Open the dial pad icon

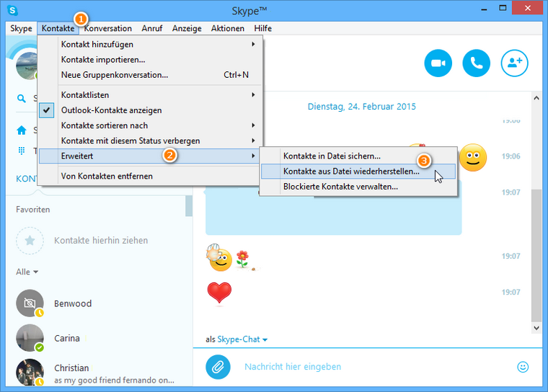tap(22, 151)
